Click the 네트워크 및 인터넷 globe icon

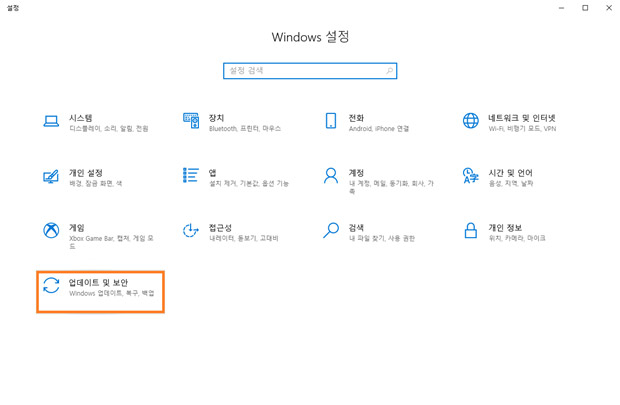pos(470,121)
